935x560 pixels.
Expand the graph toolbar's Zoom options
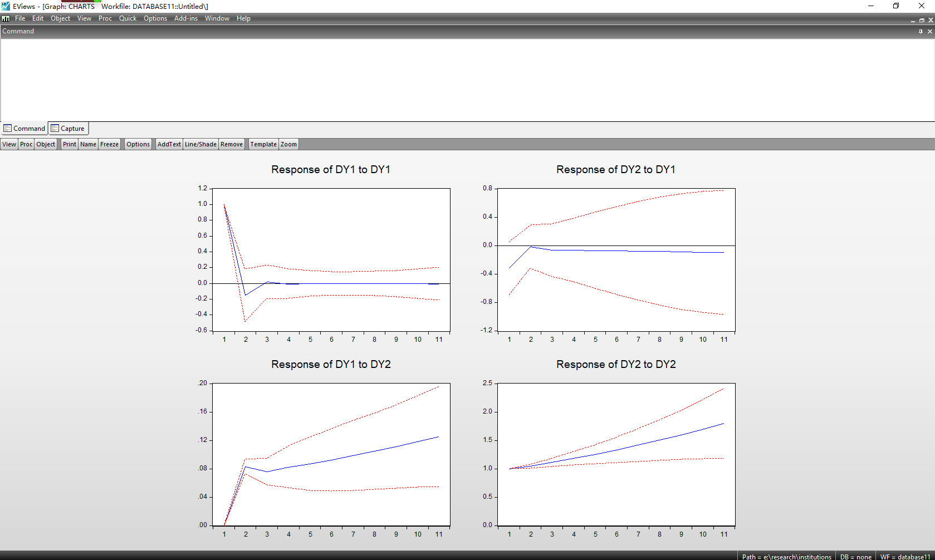pos(288,144)
